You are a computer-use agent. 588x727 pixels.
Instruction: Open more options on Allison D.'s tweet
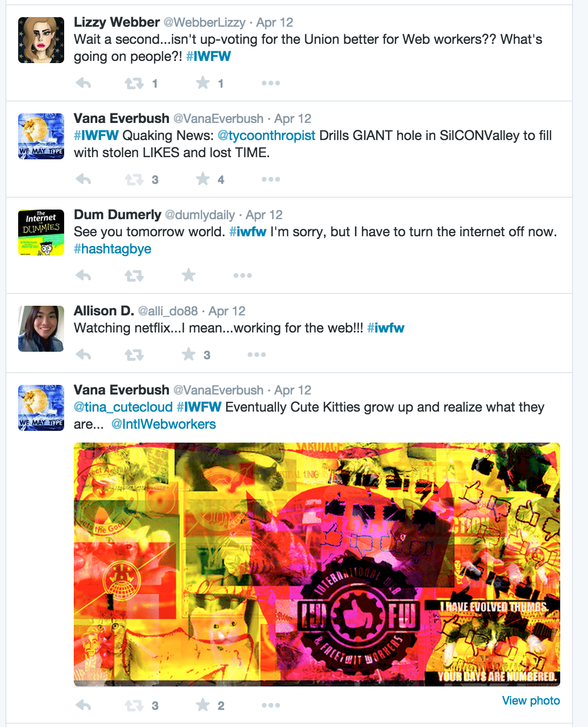click(257, 354)
